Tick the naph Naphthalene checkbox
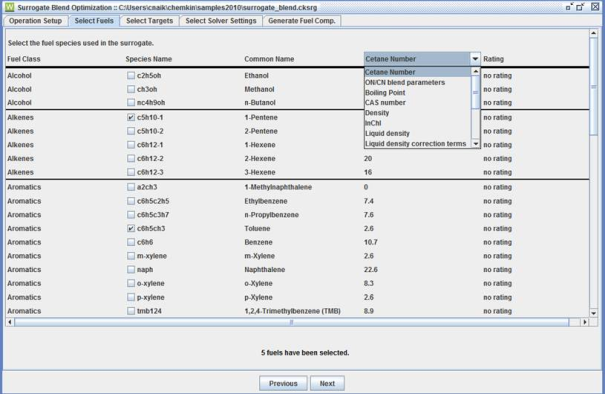605x394 pixels. tap(131, 269)
